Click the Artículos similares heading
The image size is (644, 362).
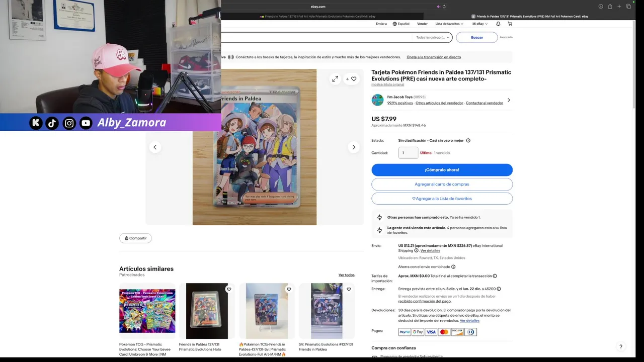[x=146, y=269]
